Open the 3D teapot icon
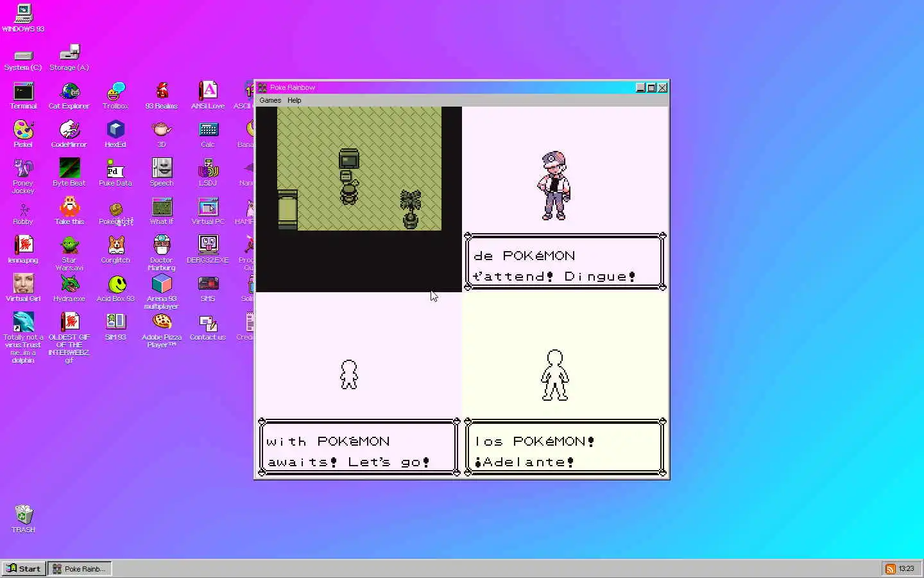This screenshot has width=924, height=578. 162,135
